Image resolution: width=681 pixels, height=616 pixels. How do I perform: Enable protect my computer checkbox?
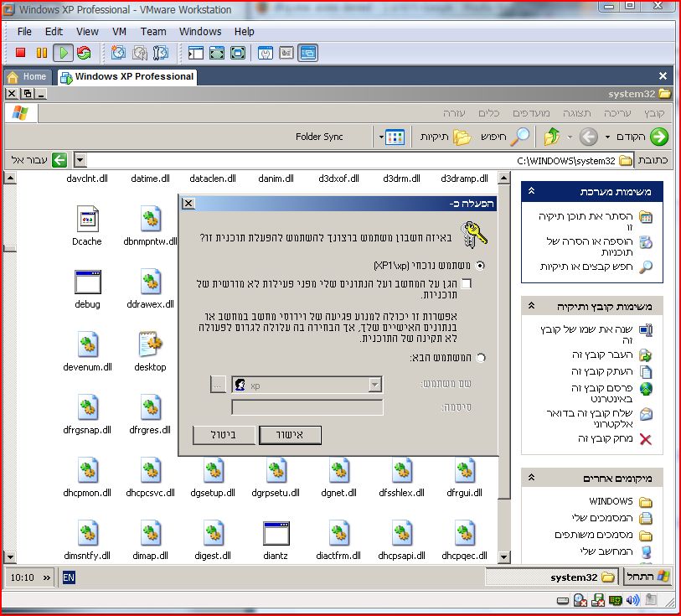tap(467, 283)
